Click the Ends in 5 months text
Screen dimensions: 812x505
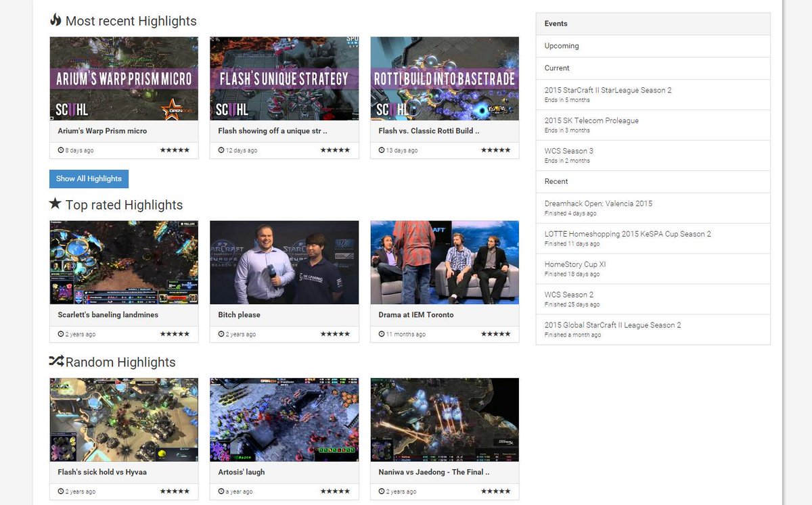[x=567, y=100]
